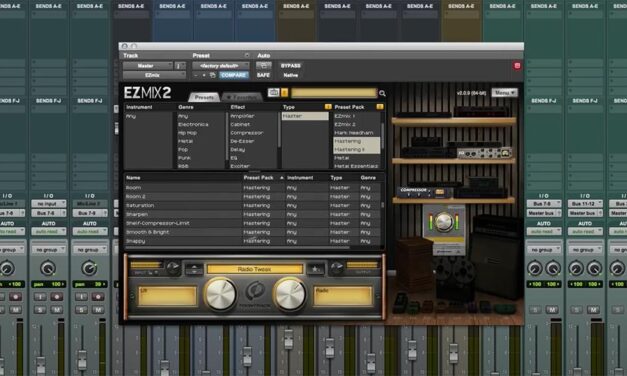This screenshot has width=627, height=376.
Task: Toggle the COMPARE button
Action: 234,75
